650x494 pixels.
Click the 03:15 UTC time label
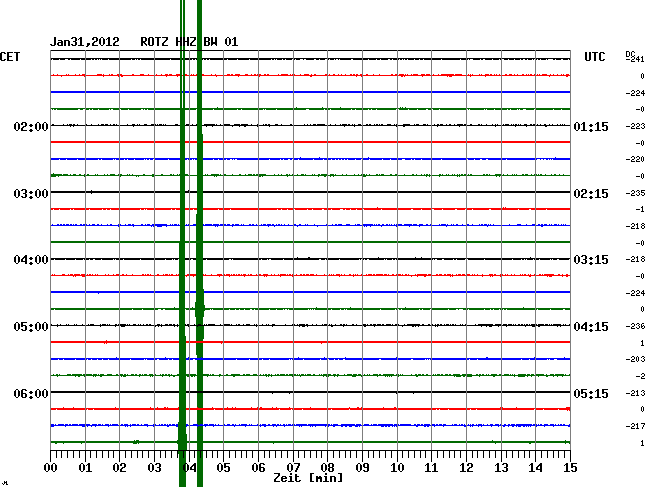pyautogui.click(x=591, y=260)
